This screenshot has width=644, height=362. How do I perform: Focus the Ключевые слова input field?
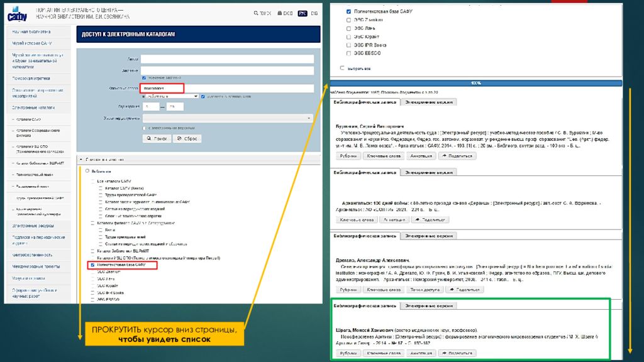(228, 88)
